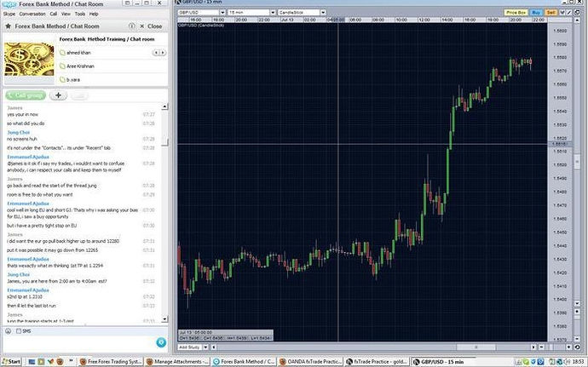This screenshot has height=367, width=588.
Task: Click the Add Study dropdown arrow
Action: [205, 347]
